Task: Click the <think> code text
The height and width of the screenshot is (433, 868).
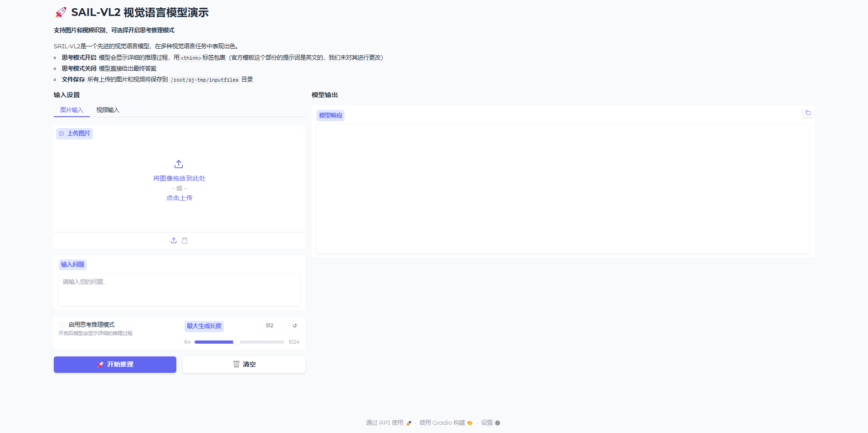Action: tap(191, 58)
